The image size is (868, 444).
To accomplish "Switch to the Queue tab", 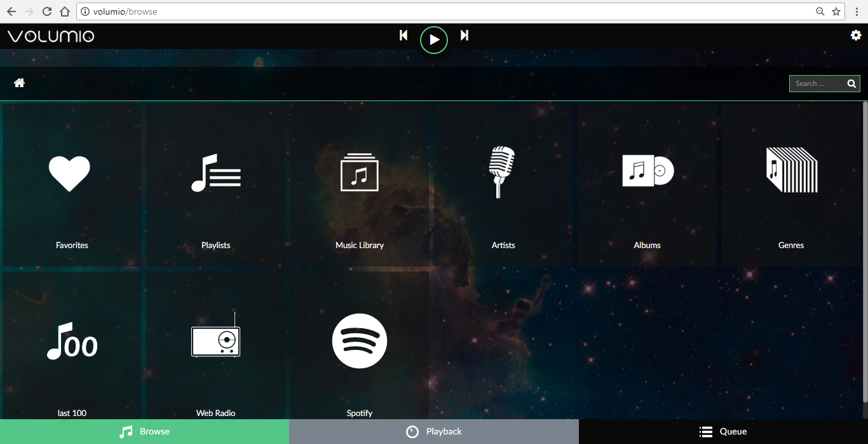I will point(723,432).
